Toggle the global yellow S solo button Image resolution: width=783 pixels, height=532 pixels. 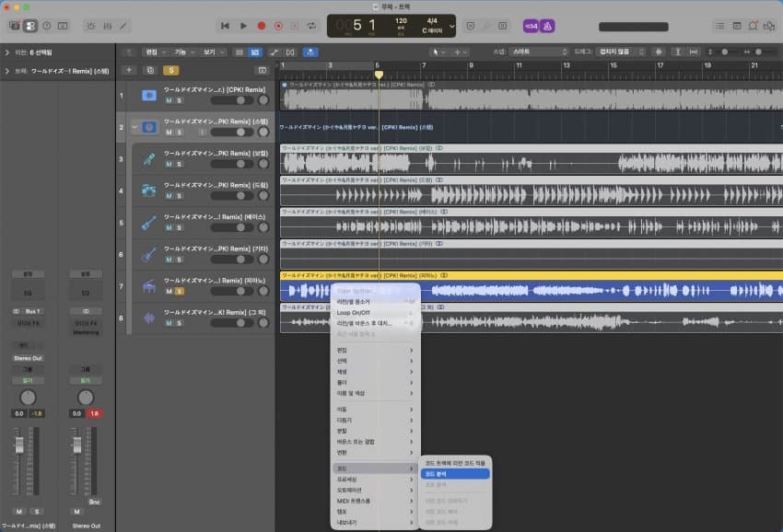tap(170, 70)
